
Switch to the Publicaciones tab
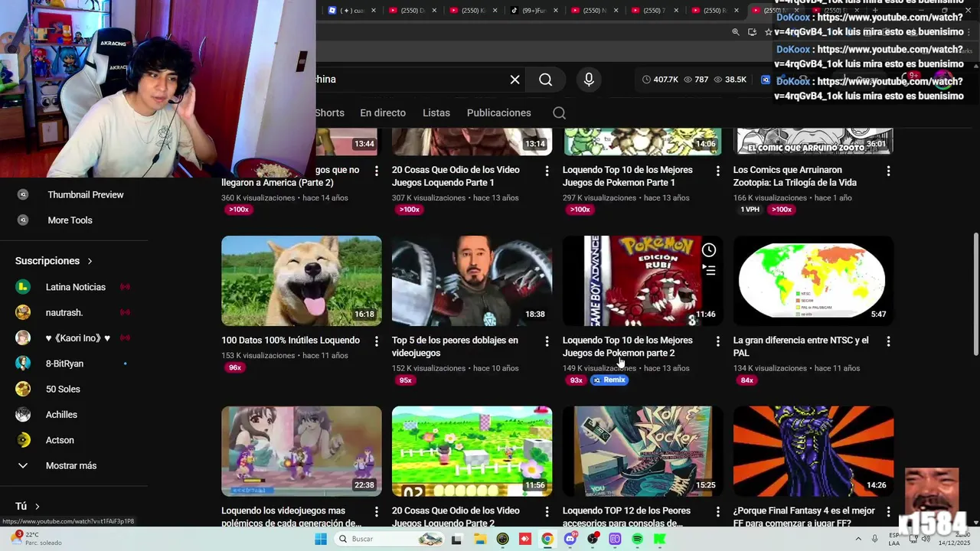tap(498, 112)
